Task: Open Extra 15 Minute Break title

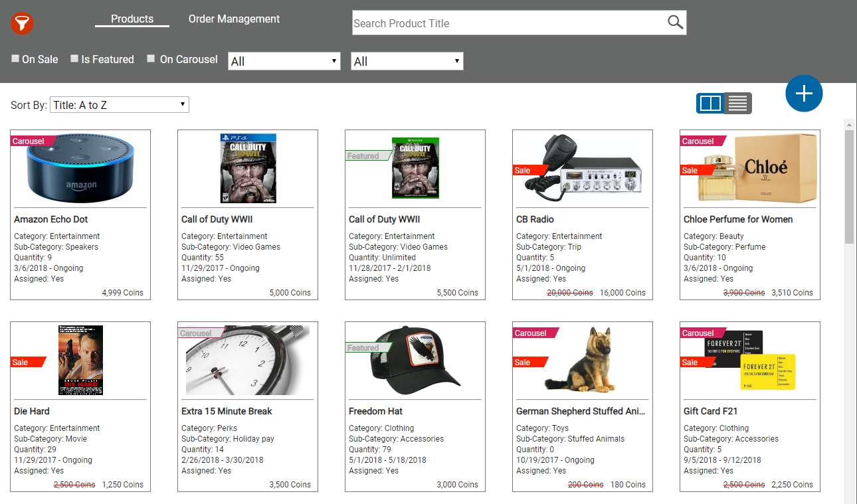Action: pos(227,411)
